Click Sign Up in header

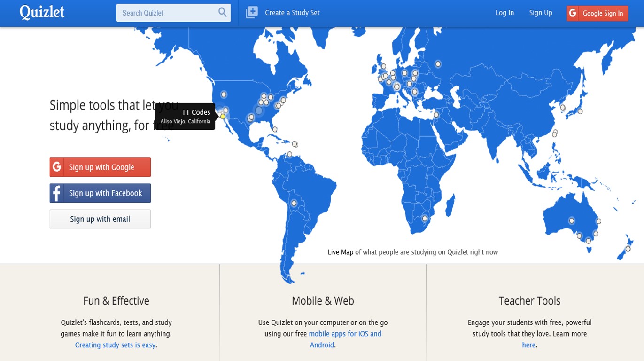coord(541,13)
